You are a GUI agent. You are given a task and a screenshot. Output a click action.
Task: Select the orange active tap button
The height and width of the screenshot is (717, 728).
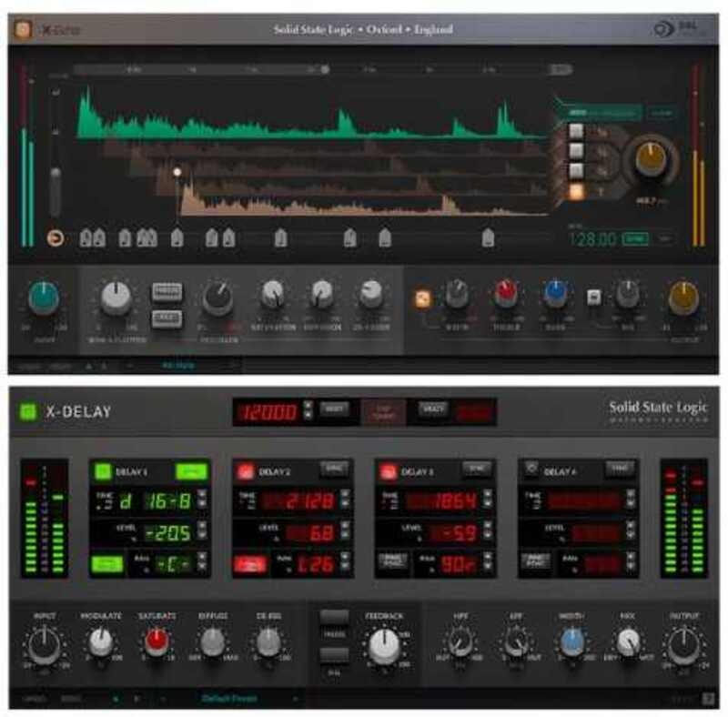pos(576,192)
